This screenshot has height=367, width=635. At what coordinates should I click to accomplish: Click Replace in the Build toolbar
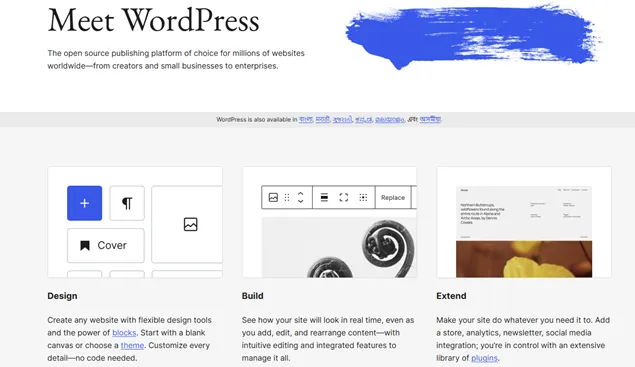pyautogui.click(x=393, y=197)
